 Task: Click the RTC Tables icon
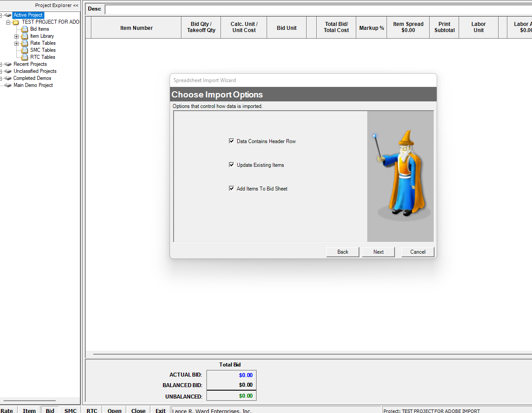pos(25,57)
